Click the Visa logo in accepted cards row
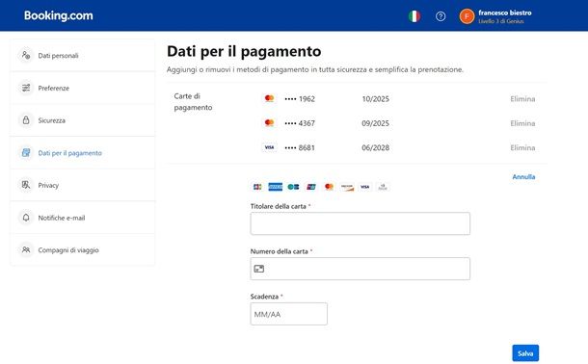 (x=365, y=187)
